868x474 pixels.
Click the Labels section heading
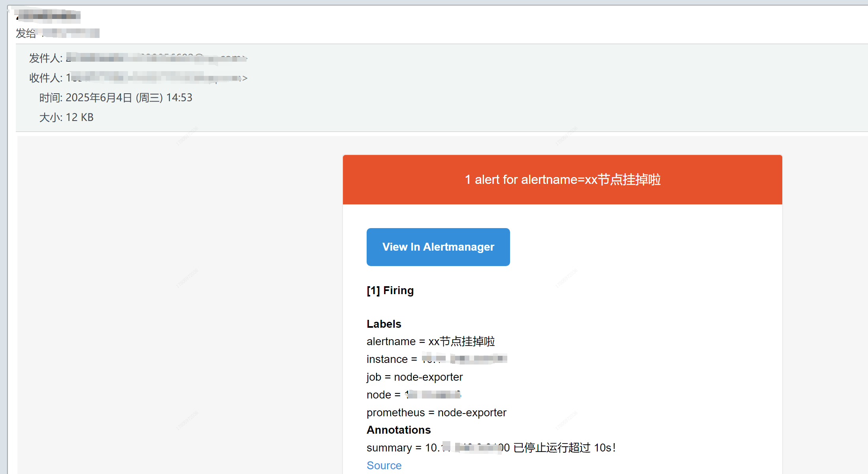pos(384,323)
